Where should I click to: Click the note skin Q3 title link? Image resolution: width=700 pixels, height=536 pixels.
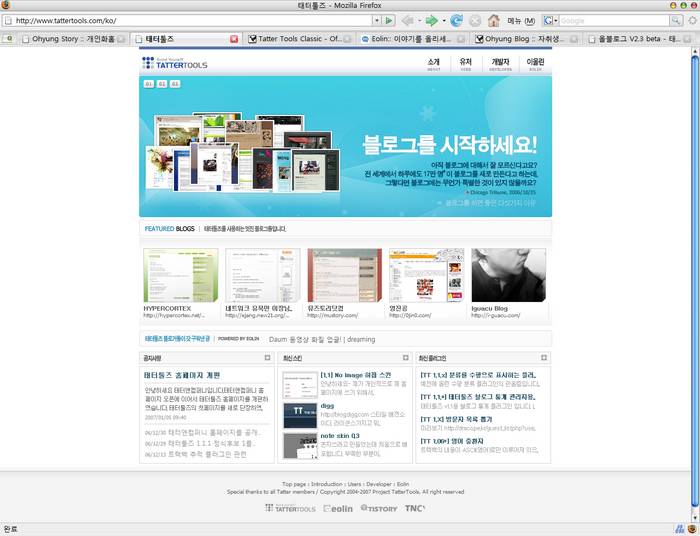[x=340, y=436]
